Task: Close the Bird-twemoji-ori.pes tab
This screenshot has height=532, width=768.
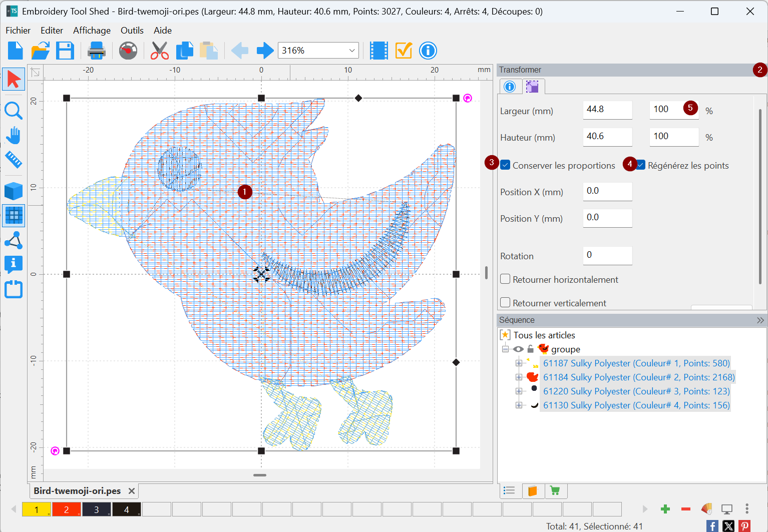Action: click(x=132, y=491)
